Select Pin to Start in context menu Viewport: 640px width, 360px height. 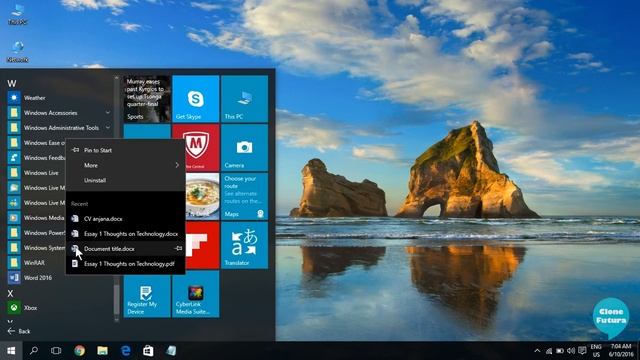(x=125, y=150)
